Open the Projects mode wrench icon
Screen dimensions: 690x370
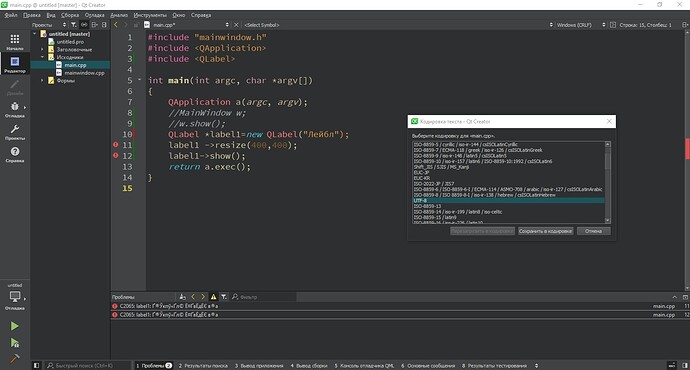click(15, 131)
